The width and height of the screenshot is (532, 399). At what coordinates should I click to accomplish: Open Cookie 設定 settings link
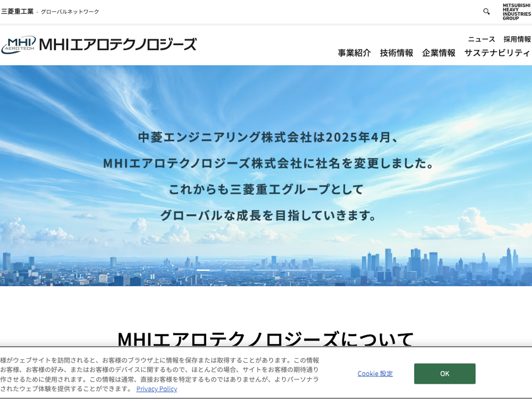pos(375,374)
